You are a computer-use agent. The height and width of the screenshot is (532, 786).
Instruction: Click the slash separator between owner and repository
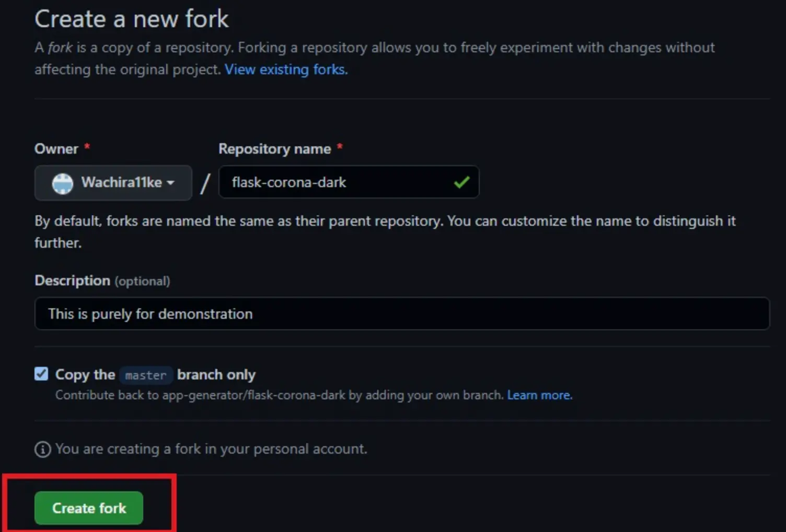coord(205,183)
